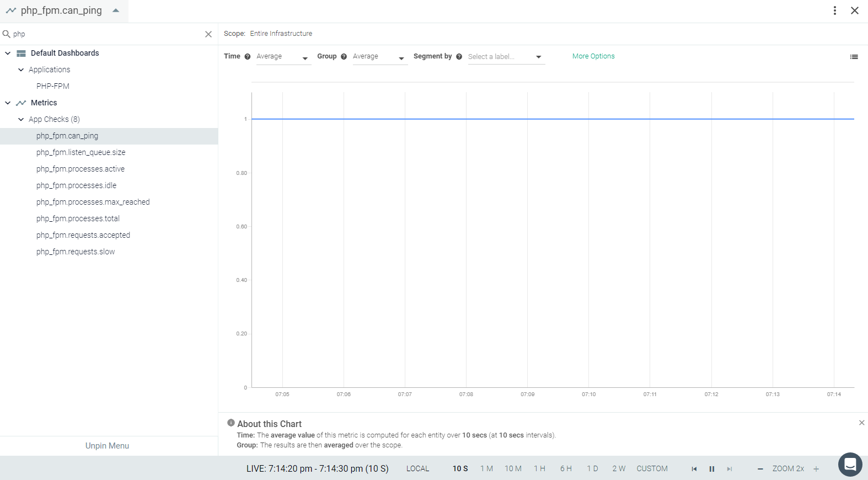
Task: Click the More Options link
Action: 593,56
